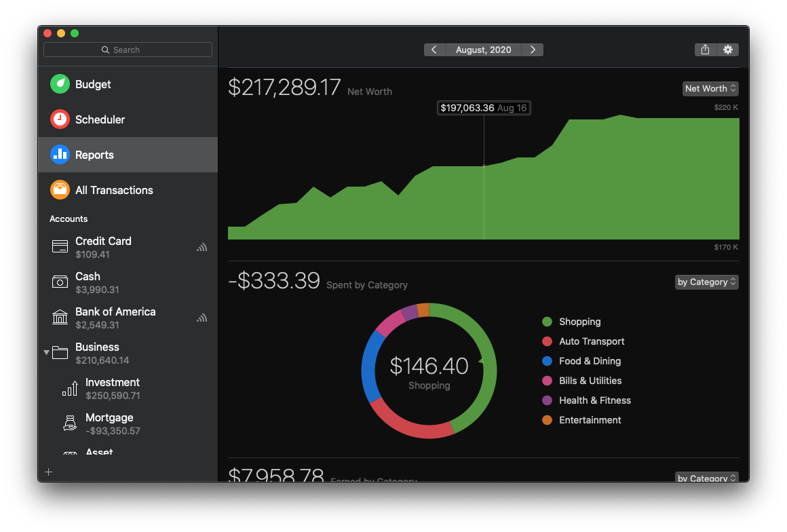
Task: Select the Scheduler section
Action: tap(100, 119)
